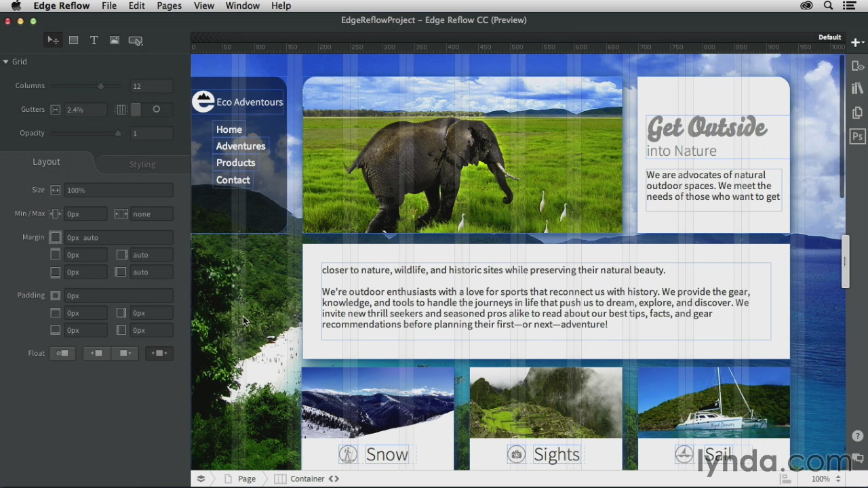Open the Preview panel icon

857,66
